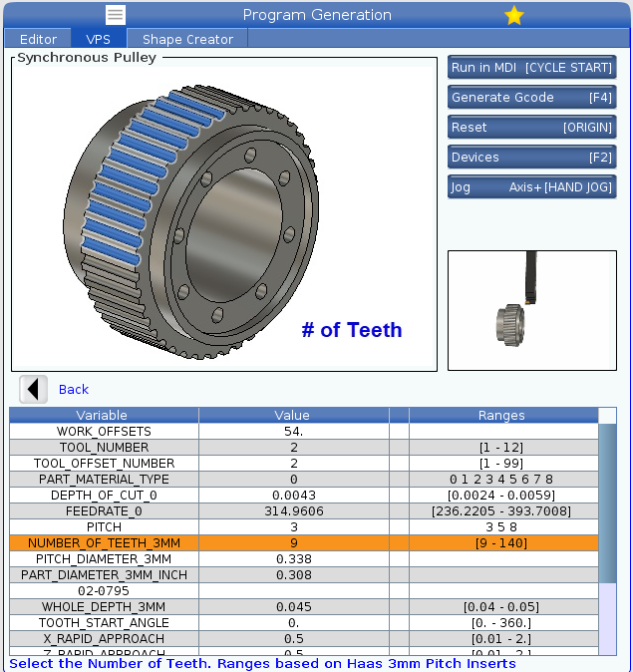This screenshot has height=672, width=633.
Task: Click the TOOTH_START_ANGLE value 0.
Action: tap(293, 623)
